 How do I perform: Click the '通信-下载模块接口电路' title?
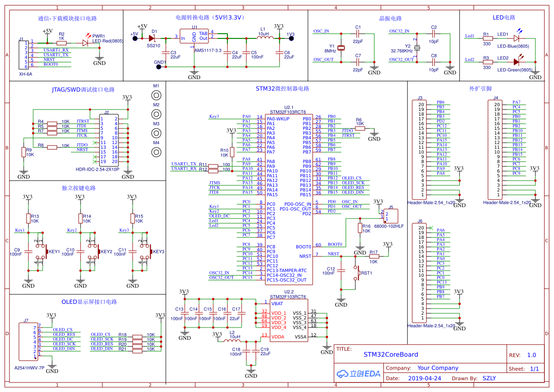pos(67,18)
